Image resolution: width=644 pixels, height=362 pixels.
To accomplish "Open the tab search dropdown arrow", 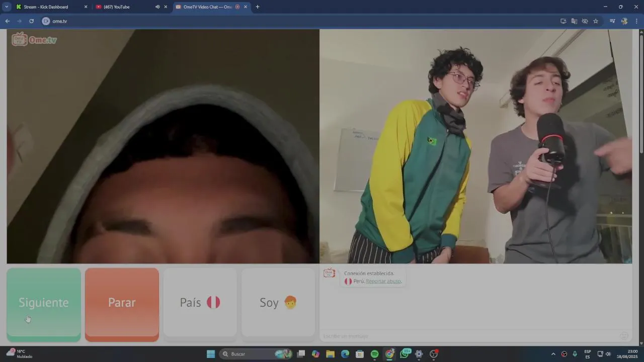I will click(7, 7).
